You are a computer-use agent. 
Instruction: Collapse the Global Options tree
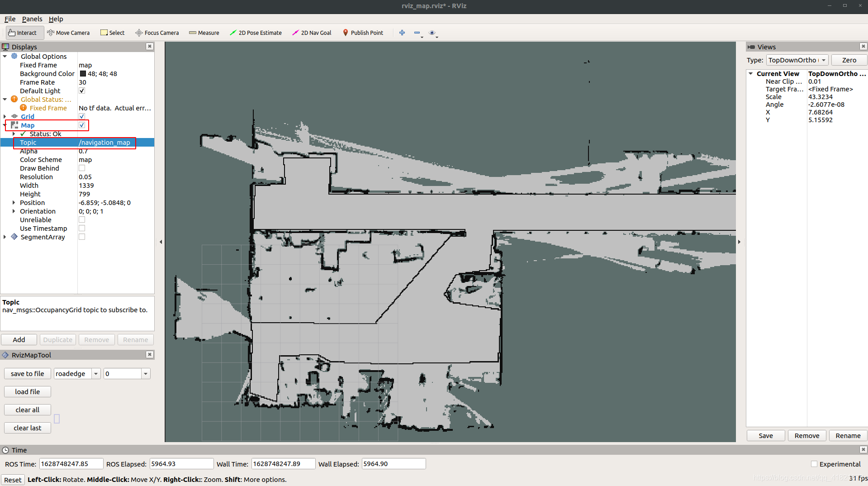coord(5,56)
